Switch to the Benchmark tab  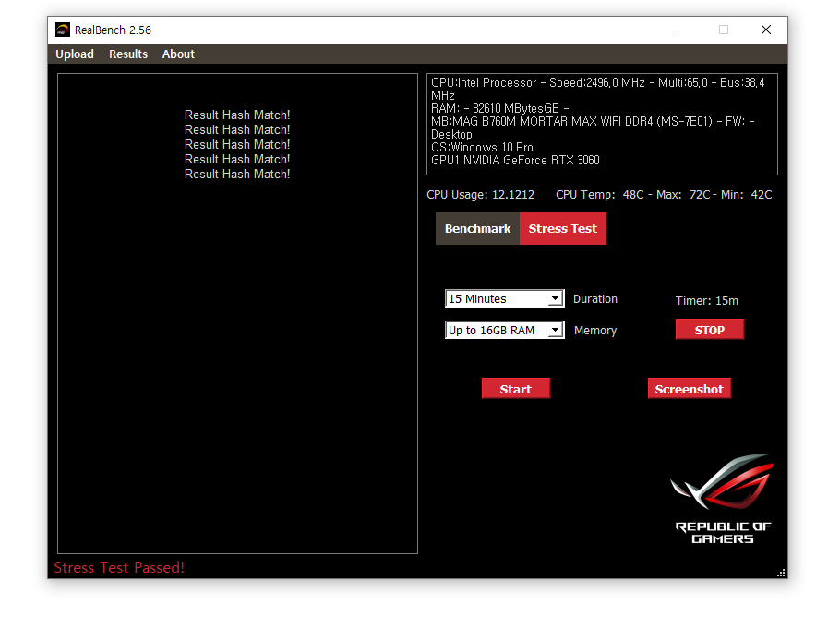(x=477, y=228)
